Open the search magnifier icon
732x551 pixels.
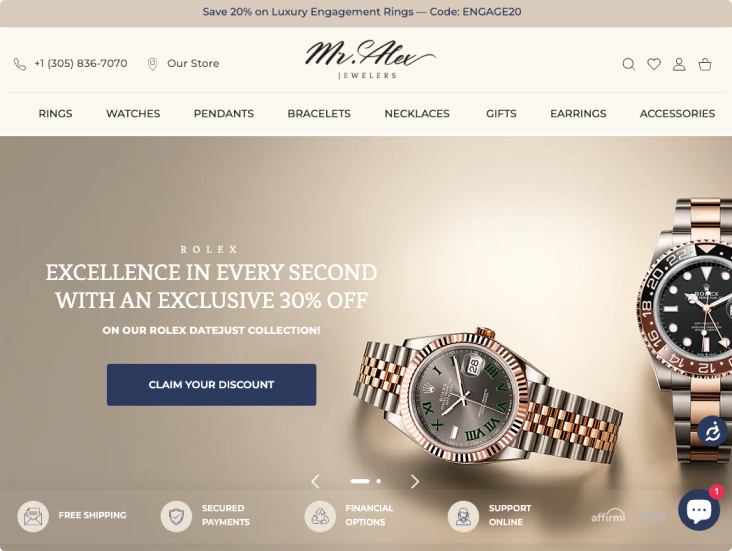[629, 64]
